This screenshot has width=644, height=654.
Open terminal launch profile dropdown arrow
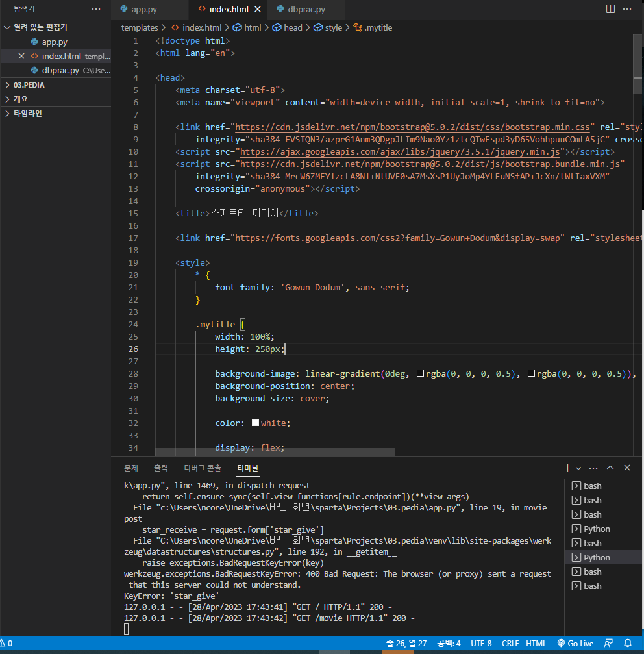click(x=578, y=468)
